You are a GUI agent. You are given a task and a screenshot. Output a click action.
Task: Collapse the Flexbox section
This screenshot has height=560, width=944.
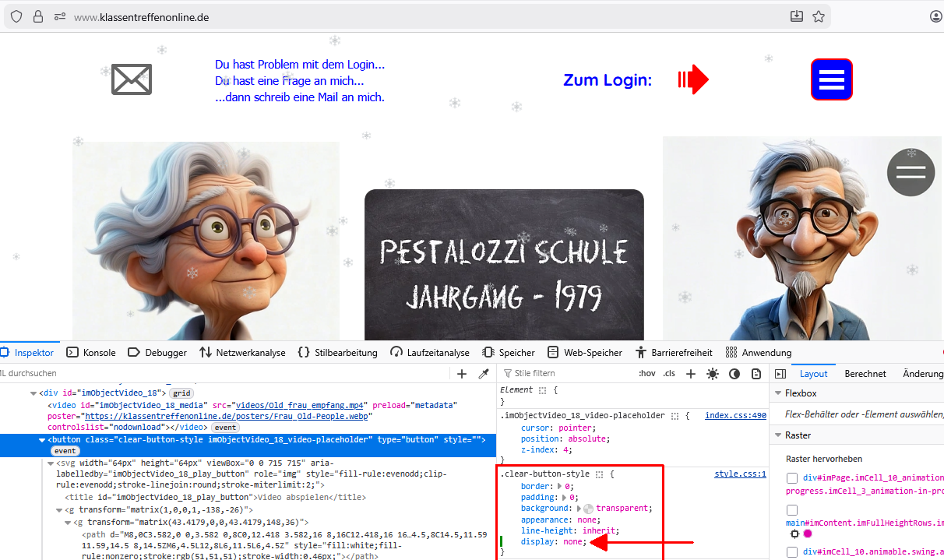tap(777, 394)
